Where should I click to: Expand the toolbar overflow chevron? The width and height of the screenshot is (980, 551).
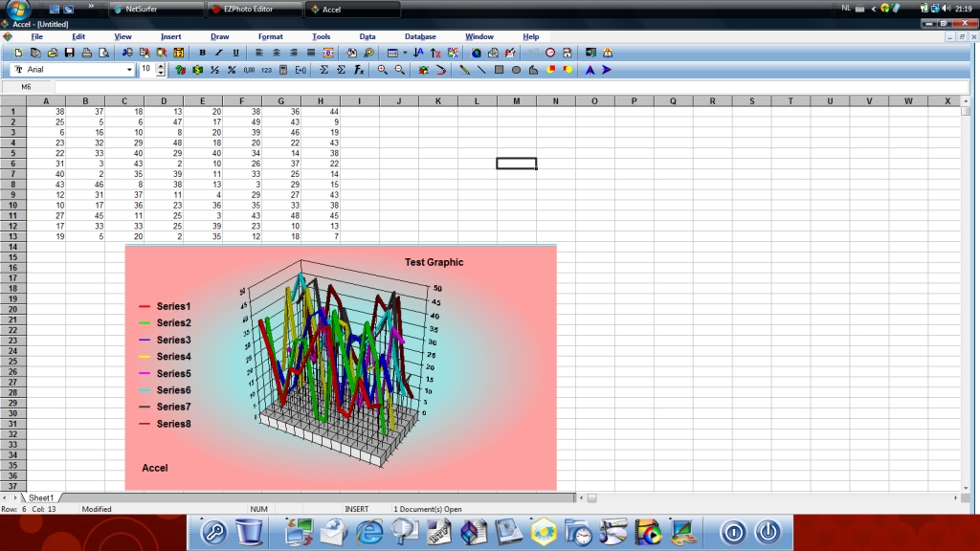click(x=91, y=8)
